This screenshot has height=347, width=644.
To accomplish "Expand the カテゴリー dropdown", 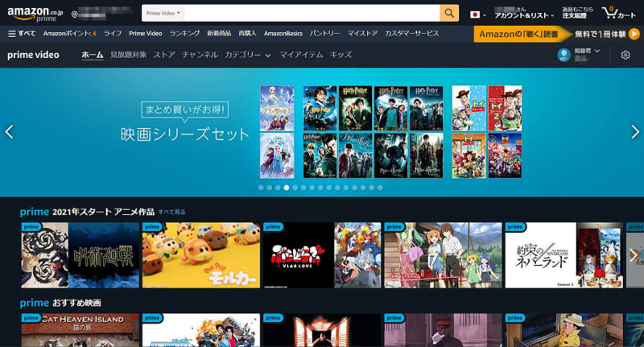I will click(248, 55).
